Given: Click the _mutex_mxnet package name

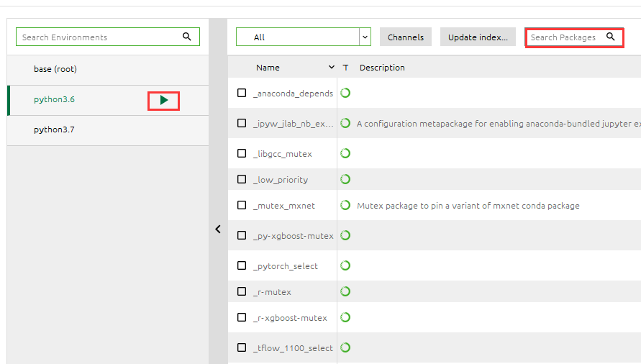Looking at the screenshot, I should (284, 206).
